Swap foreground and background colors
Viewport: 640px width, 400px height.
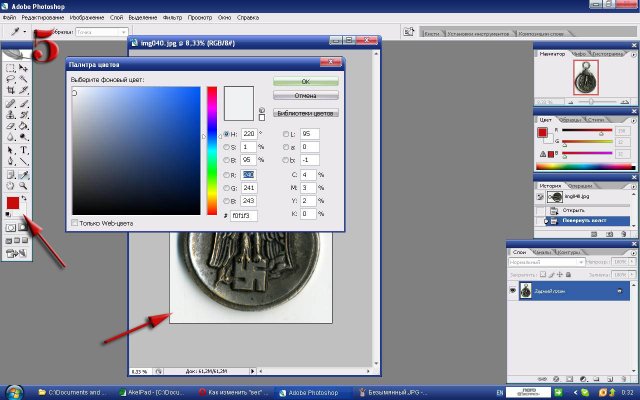(x=24, y=198)
